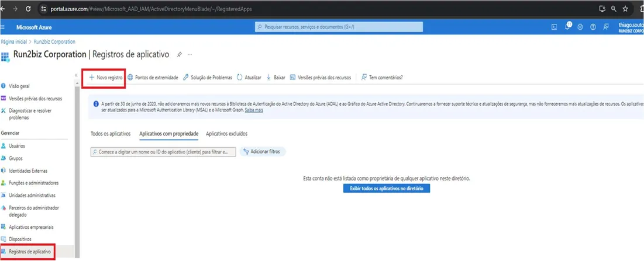Open Identidades Externas in the sidebar
The width and height of the screenshot is (644, 261).
[x=28, y=170]
